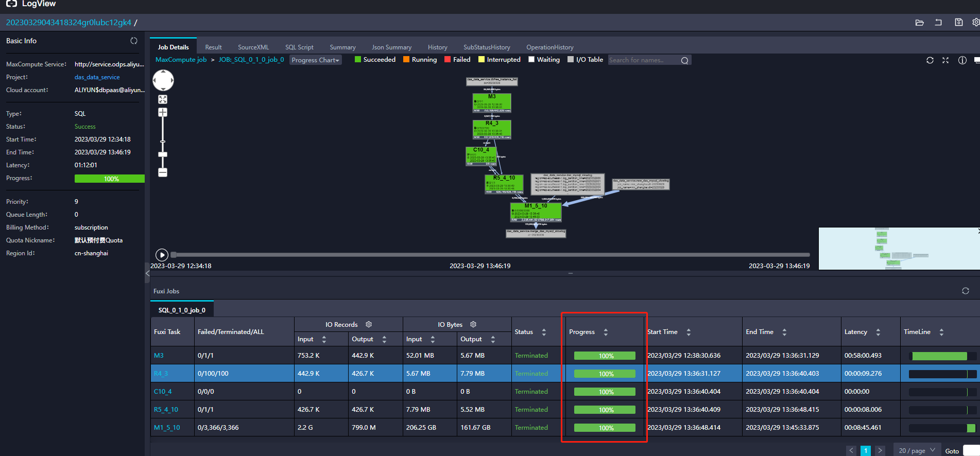Image resolution: width=980 pixels, height=456 pixels.
Task: Toggle Running legend filter
Action: pyautogui.click(x=420, y=60)
